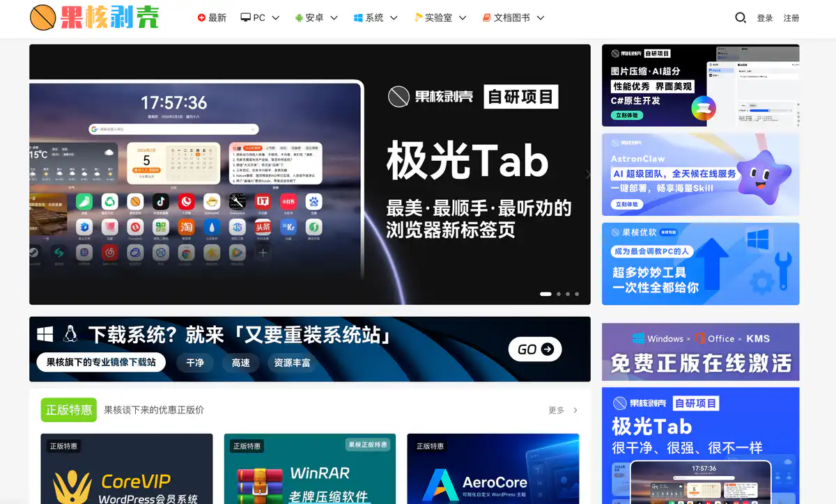Click the 果核剥壳 site logo
The height and width of the screenshot is (504, 836).
coord(95,17)
